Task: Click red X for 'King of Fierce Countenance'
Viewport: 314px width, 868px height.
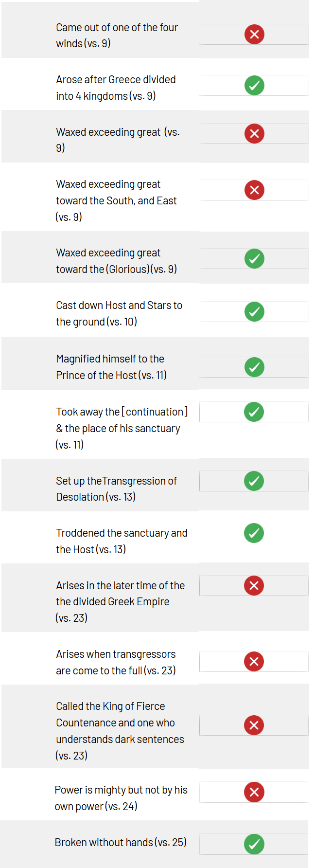Action: (254, 725)
